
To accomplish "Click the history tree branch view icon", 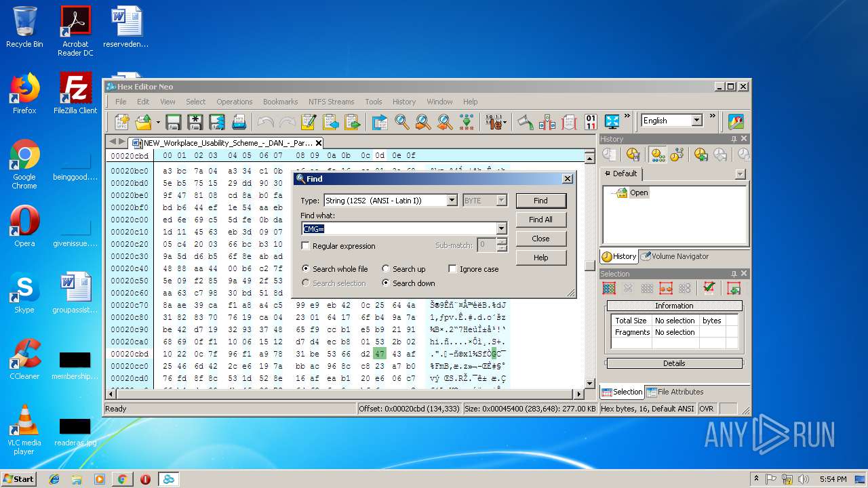I will pyautogui.click(x=676, y=155).
